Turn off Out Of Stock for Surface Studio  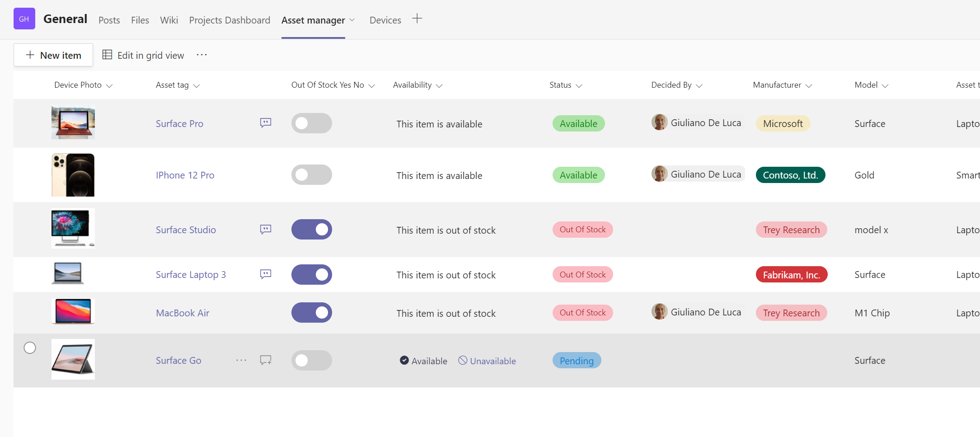click(x=312, y=229)
